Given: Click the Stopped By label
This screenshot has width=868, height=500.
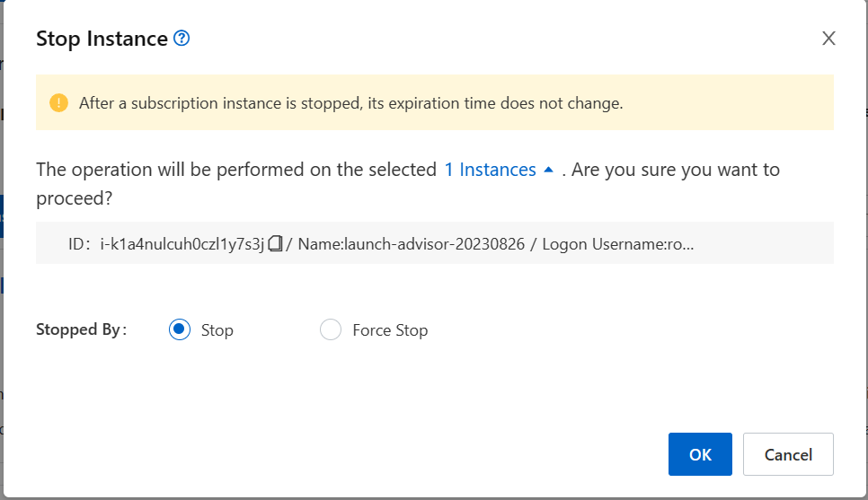Looking at the screenshot, I should point(82,329).
